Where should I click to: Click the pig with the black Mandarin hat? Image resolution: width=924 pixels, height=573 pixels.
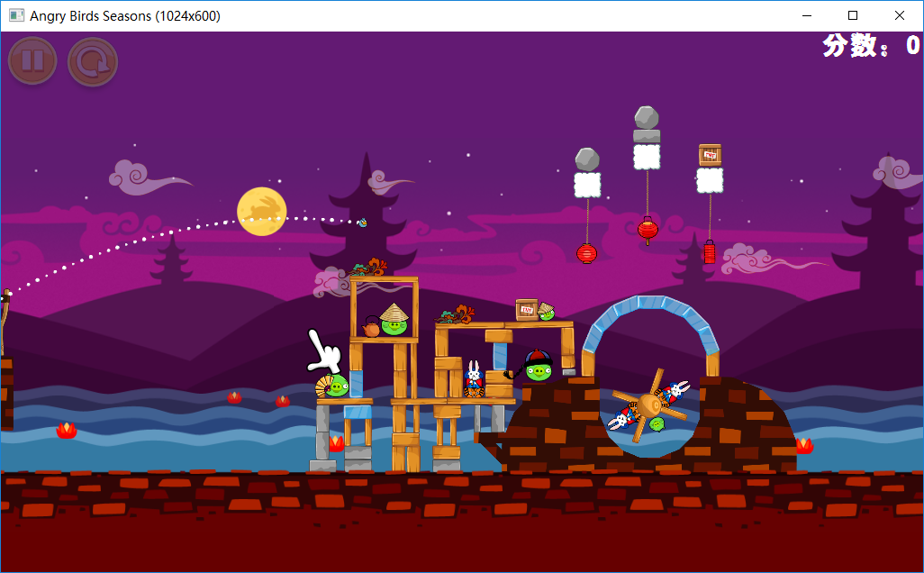[x=538, y=366]
